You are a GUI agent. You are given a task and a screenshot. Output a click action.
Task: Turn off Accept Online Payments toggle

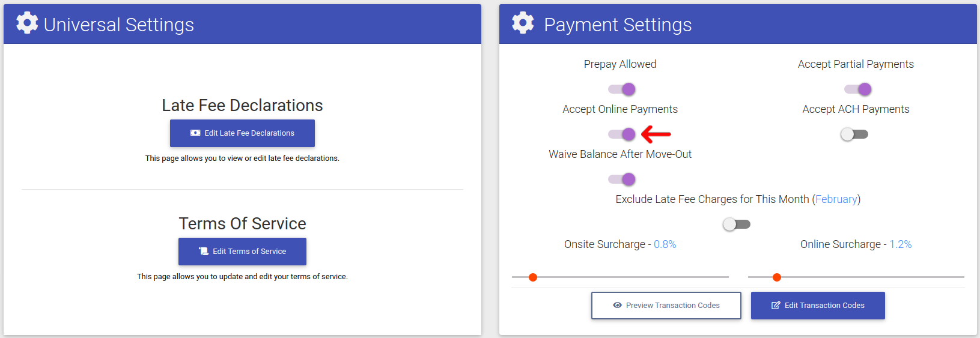621,134
